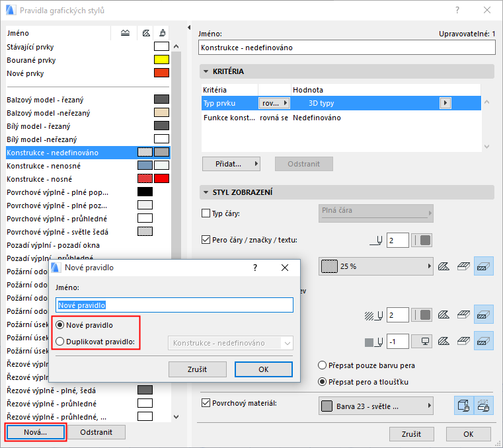Viewport: 503px width, 448px height.
Task: Click override surface material paint icon
Action: (x=463, y=406)
